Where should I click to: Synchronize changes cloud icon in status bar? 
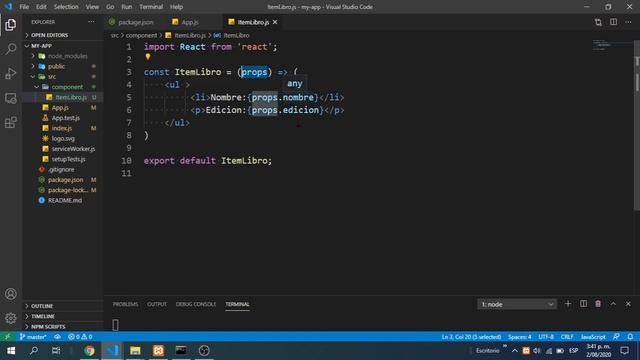tap(58, 337)
